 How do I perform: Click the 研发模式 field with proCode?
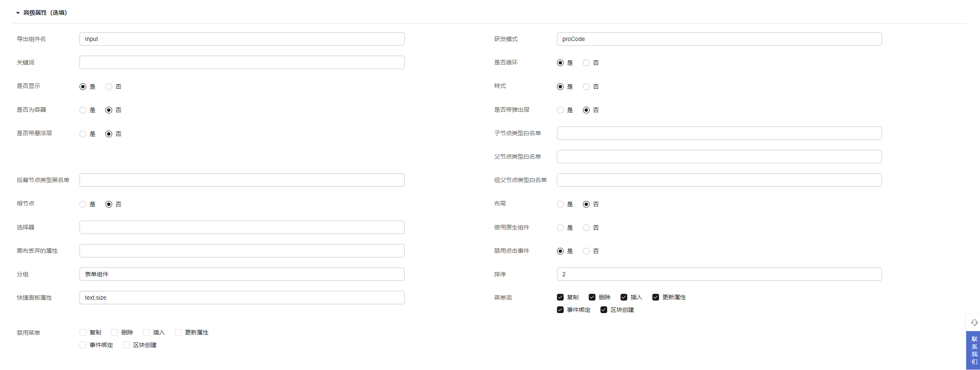(x=719, y=39)
